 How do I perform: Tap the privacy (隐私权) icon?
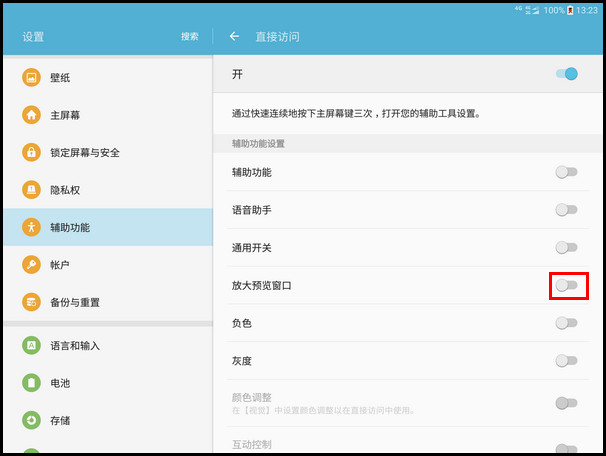(x=31, y=190)
